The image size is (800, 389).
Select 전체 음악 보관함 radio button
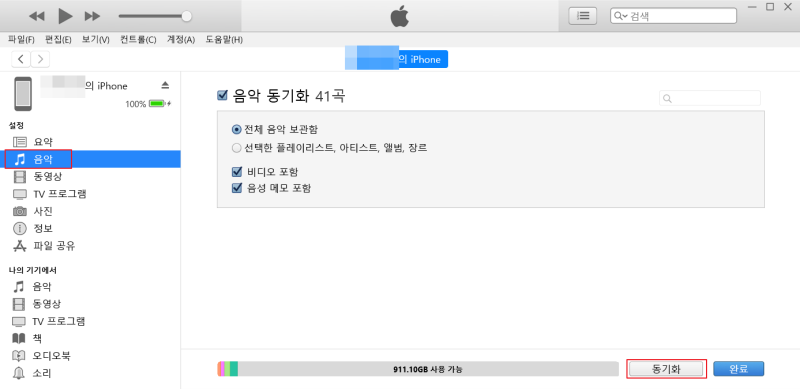tap(236, 130)
